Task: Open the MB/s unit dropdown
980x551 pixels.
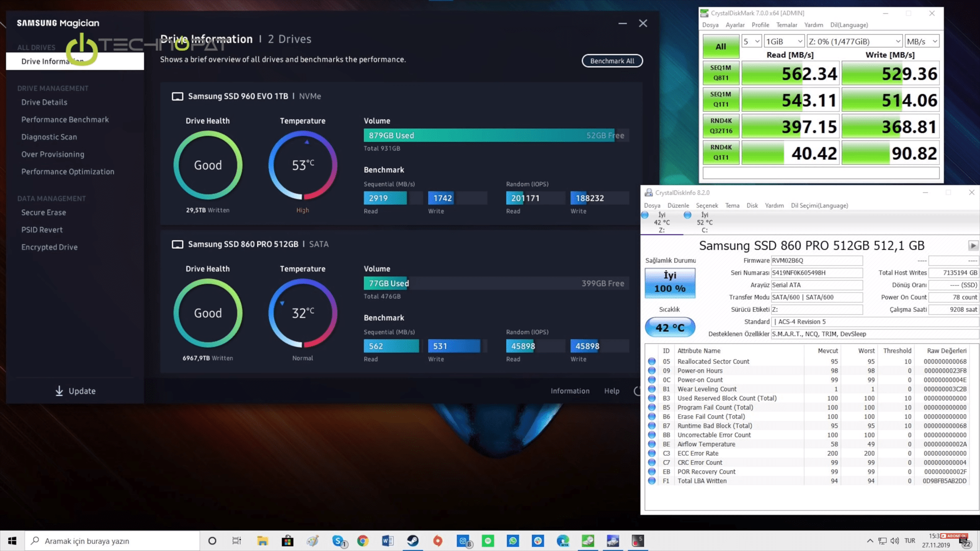Action: [922, 41]
